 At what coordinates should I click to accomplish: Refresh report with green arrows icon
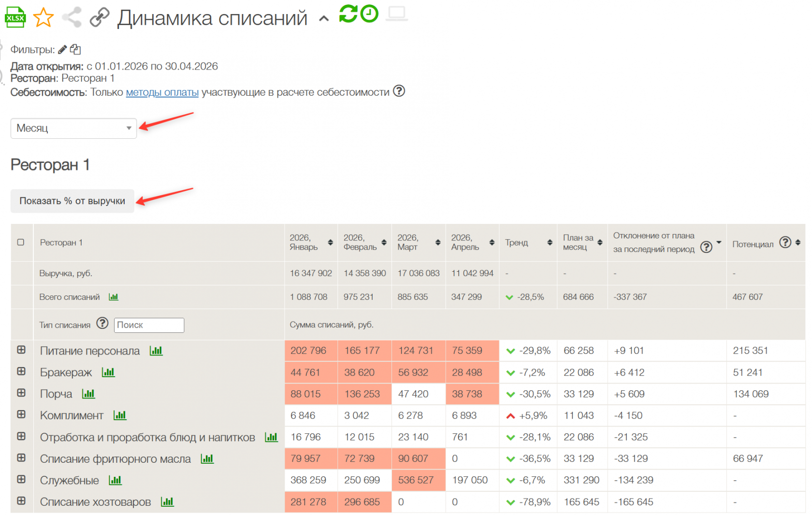coord(348,14)
